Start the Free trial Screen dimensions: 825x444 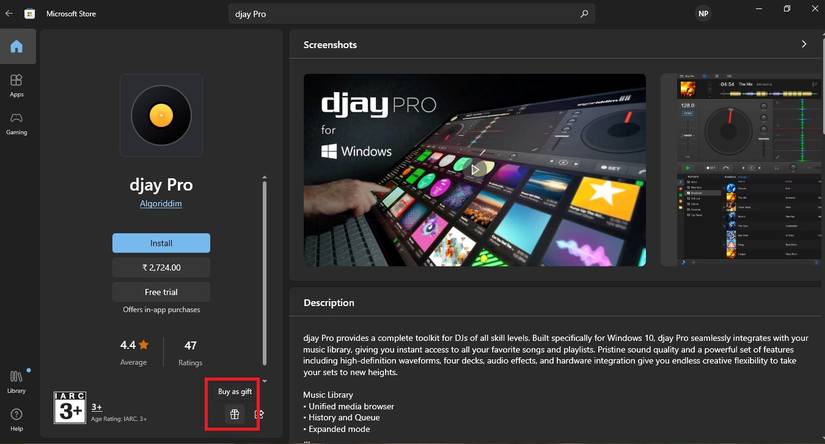click(x=161, y=291)
